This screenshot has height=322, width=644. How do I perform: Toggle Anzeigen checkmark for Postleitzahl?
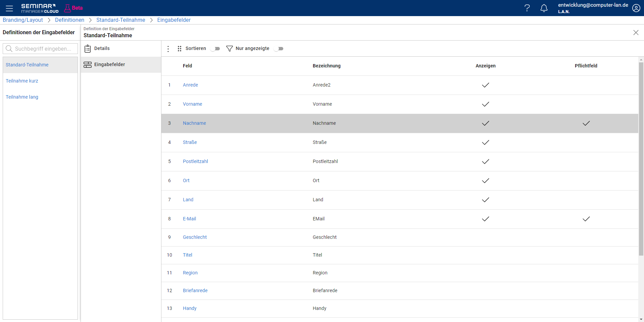point(486,162)
